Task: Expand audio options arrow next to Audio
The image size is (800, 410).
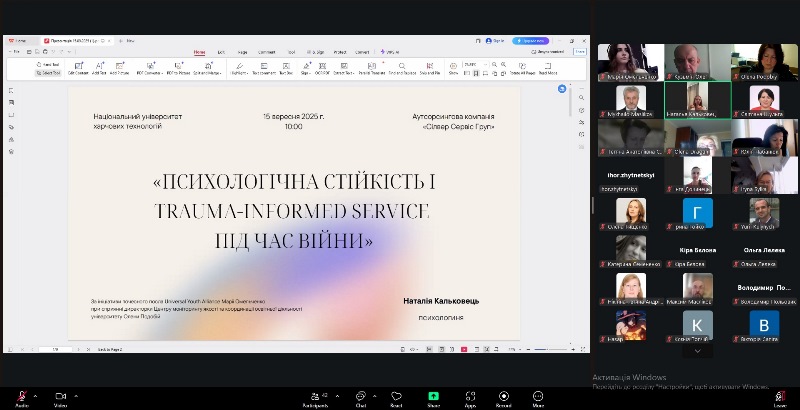Action: pos(37,395)
